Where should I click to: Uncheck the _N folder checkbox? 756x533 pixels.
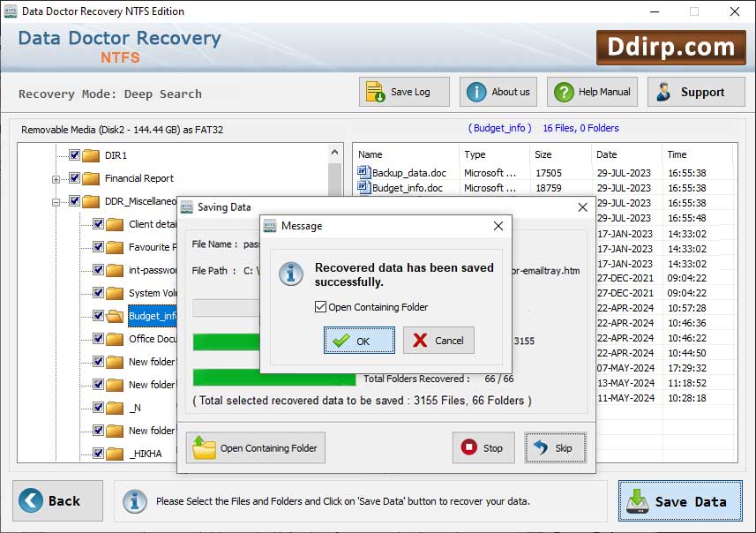click(x=98, y=408)
